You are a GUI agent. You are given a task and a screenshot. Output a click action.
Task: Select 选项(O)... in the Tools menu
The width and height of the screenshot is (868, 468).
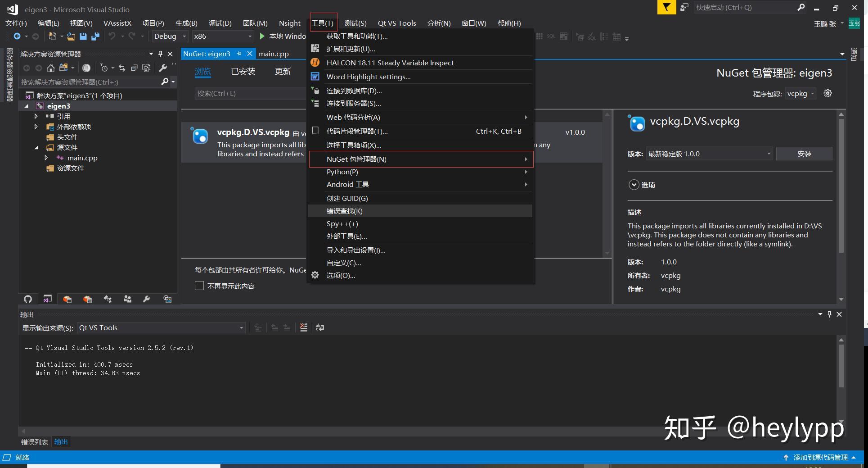[341, 276]
